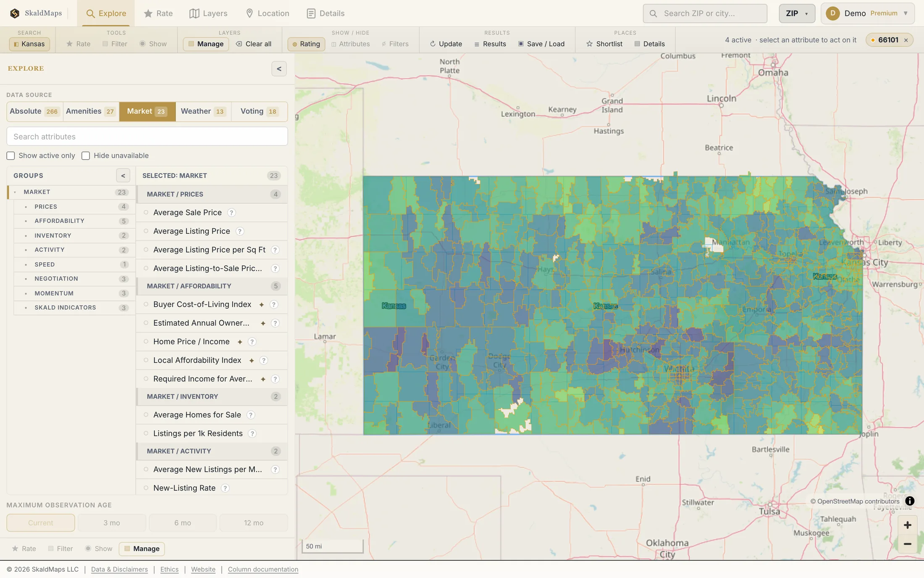Image resolution: width=924 pixels, height=578 pixels.
Task: Collapse the Explore panel
Action: tap(279, 69)
